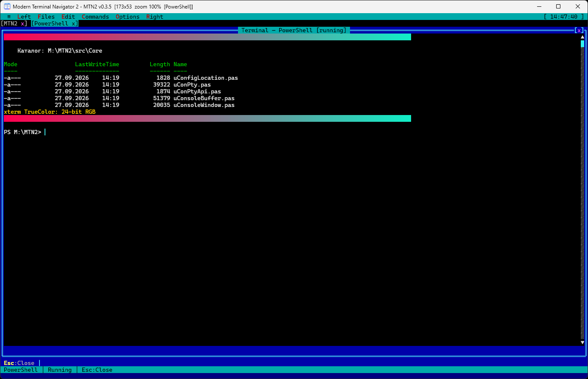
Task: Close the Terminal PowerShell window via [x]
Action: click(x=579, y=30)
